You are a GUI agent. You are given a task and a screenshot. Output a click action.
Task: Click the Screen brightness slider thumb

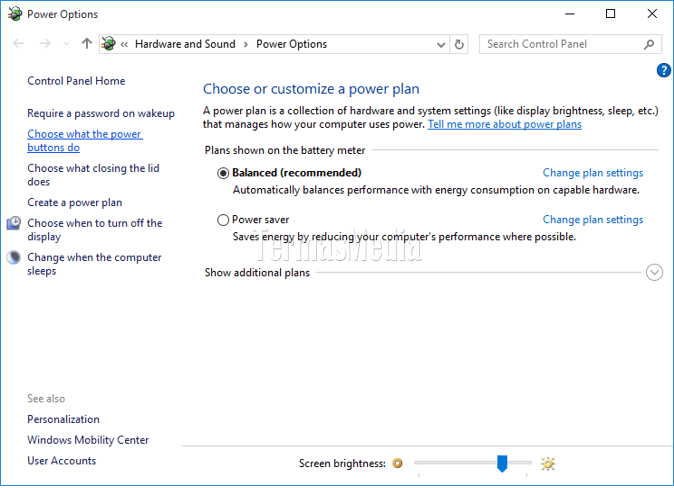502,463
